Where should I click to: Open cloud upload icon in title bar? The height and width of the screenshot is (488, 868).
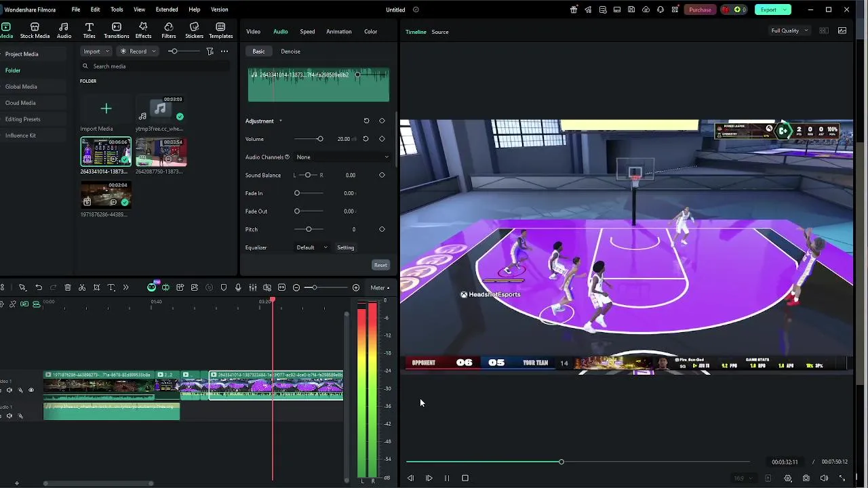click(646, 9)
